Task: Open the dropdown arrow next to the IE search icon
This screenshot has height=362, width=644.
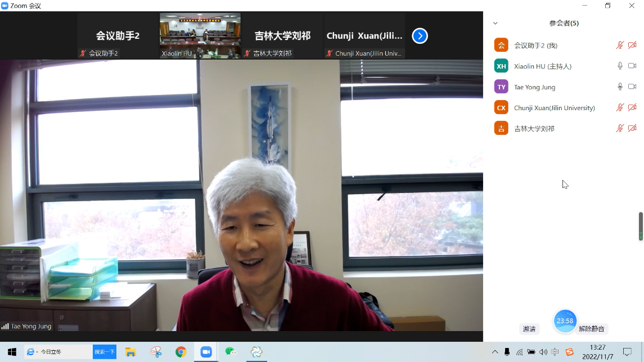Action: coord(38,352)
